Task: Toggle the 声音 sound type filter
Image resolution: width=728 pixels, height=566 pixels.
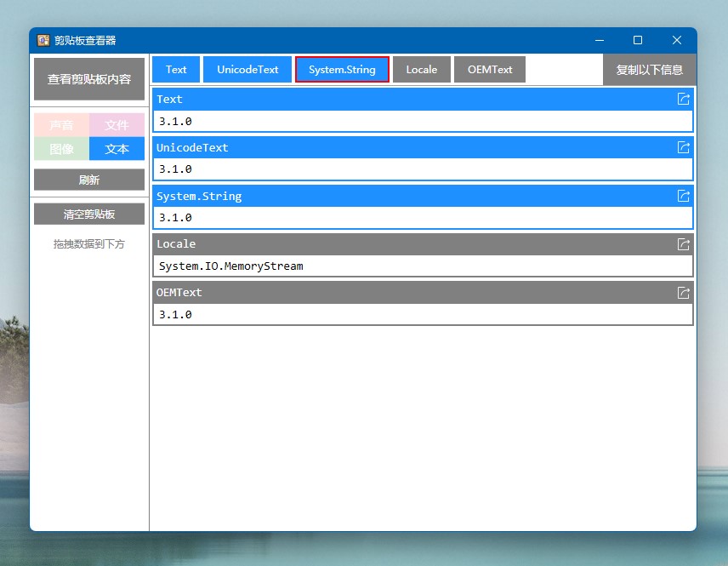Action: point(61,125)
